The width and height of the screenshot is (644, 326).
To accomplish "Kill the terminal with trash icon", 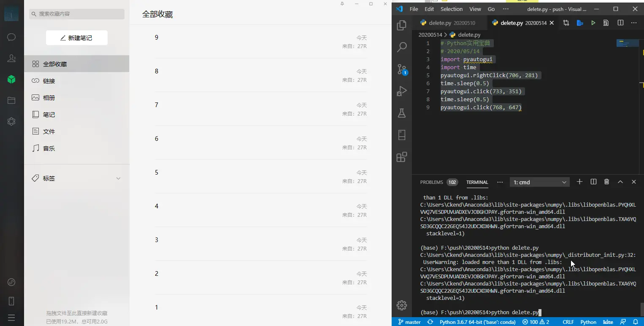I will 606,182.
